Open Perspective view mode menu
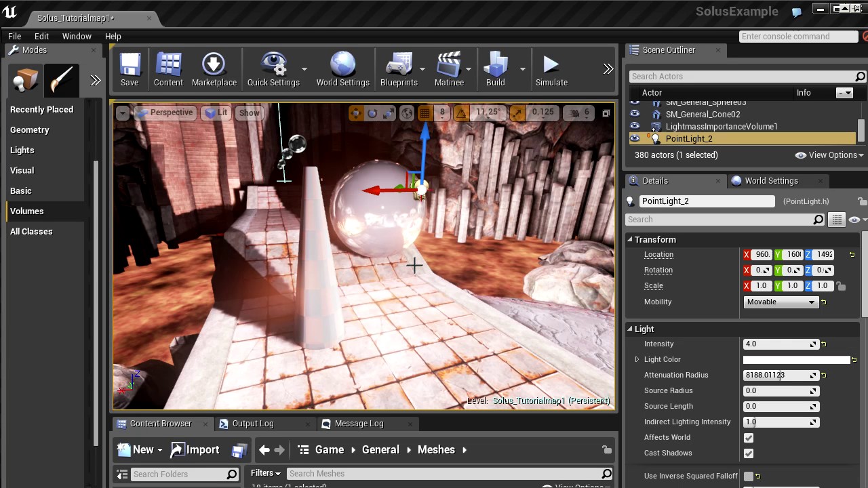The image size is (868, 488). [165, 113]
